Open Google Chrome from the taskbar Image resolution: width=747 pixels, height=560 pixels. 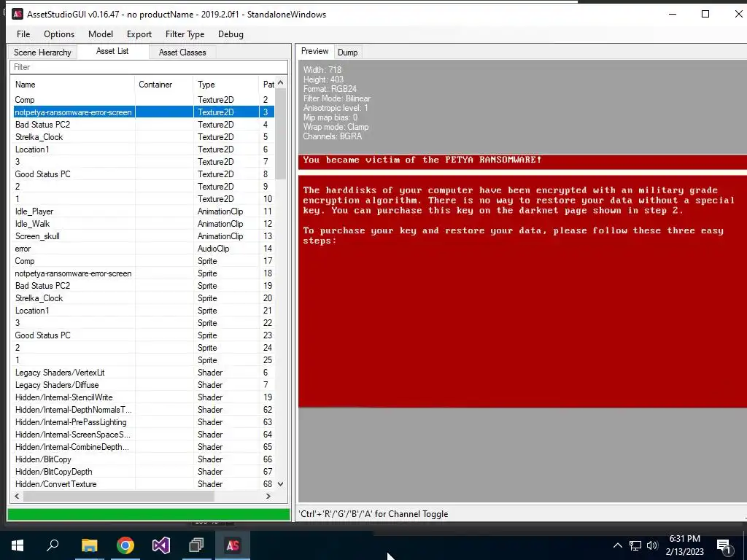pyautogui.click(x=125, y=545)
